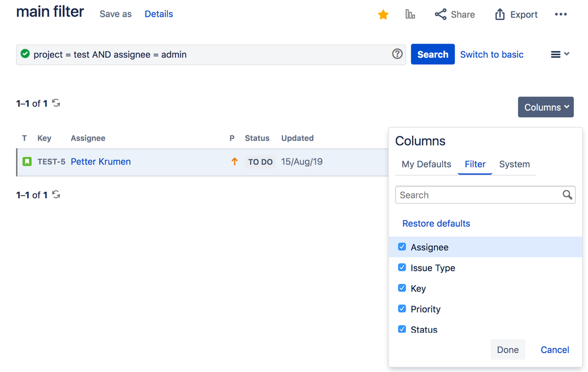
Task: Toggle the Status column checkbox
Action: [x=401, y=330]
